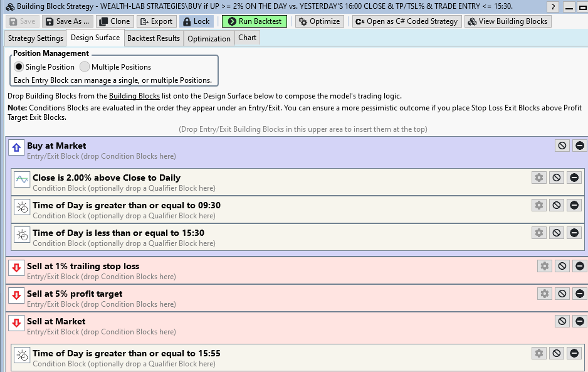Click the Sell at Market red arrow icon
The image size is (588, 372).
16,323
